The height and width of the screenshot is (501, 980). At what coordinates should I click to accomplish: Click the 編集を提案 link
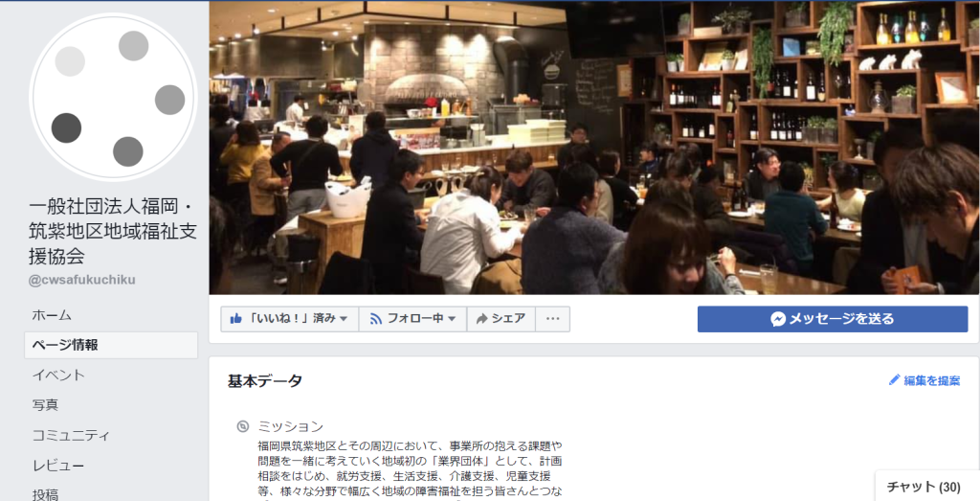(x=932, y=380)
